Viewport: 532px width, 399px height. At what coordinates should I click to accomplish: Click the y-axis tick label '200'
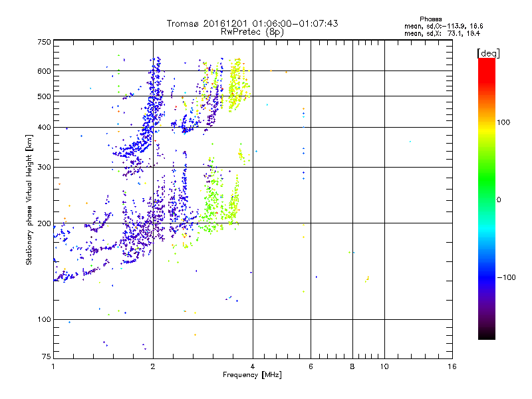click(44, 223)
